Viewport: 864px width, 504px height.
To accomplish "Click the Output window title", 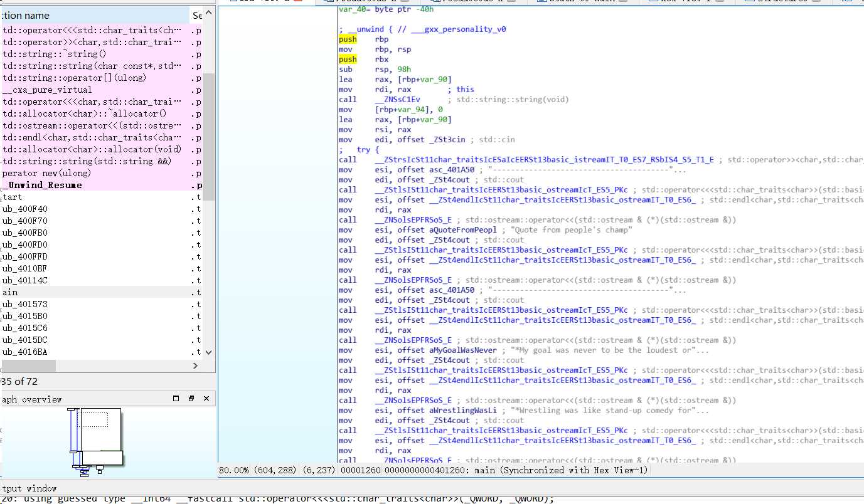I will 29,488.
